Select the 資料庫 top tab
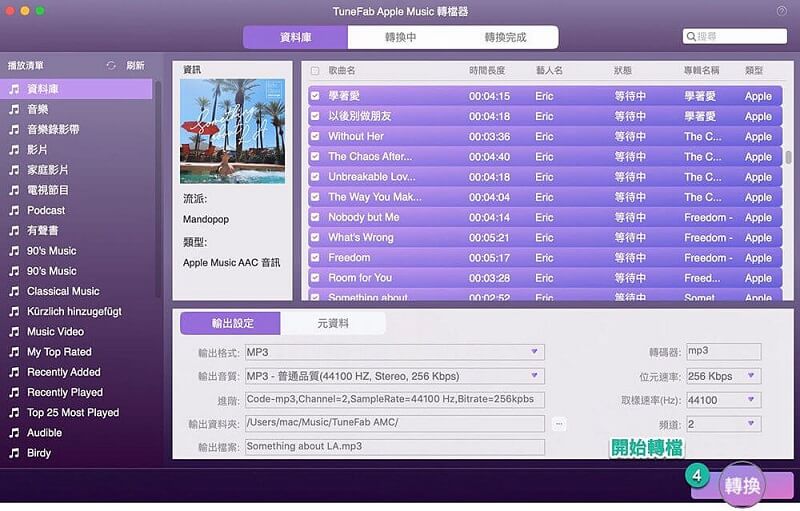 [x=295, y=37]
